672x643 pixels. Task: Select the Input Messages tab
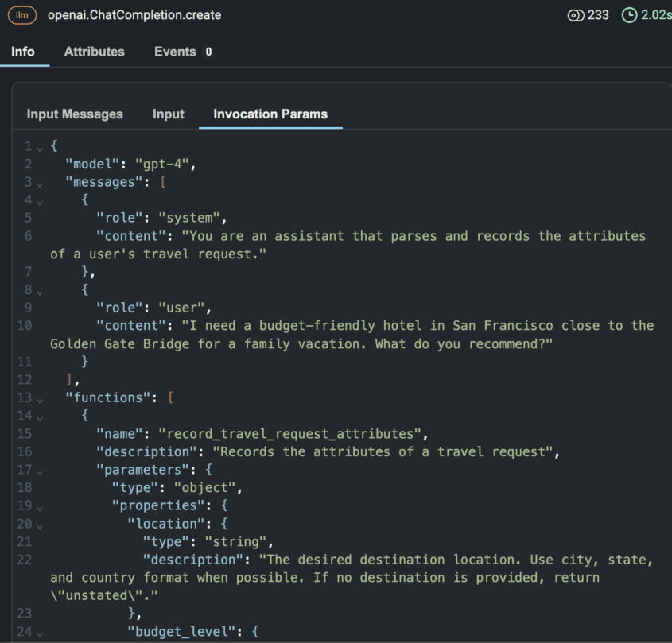click(75, 114)
